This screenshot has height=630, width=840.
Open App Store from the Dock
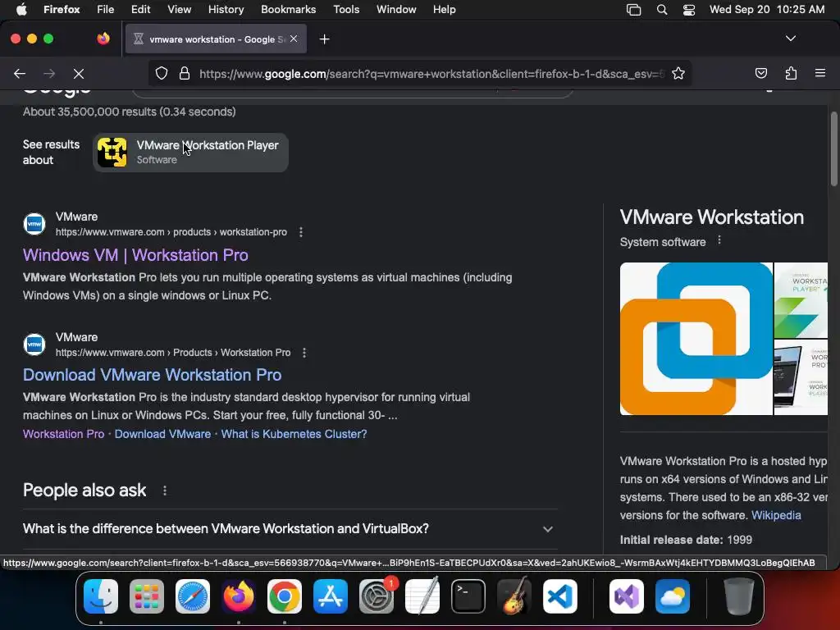[330, 596]
